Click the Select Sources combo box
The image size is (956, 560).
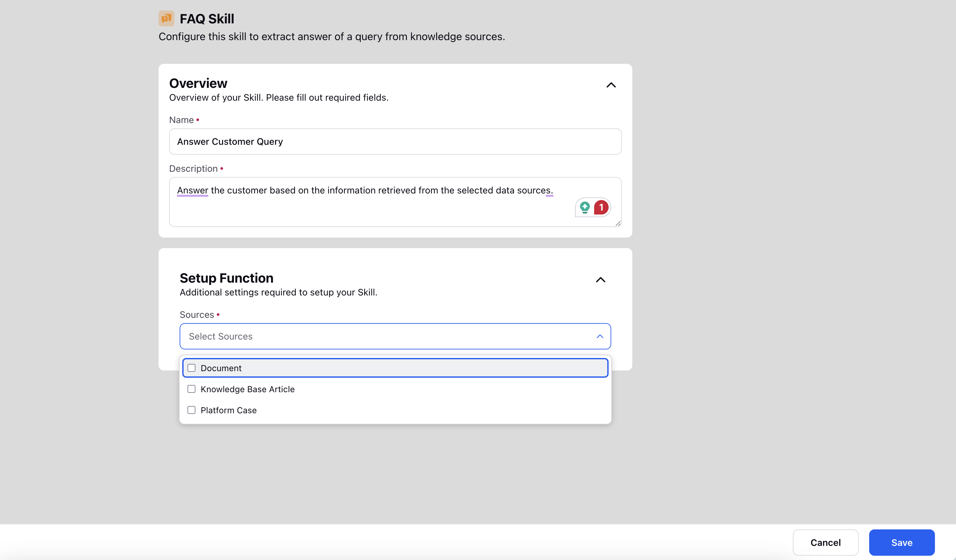point(395,337)
